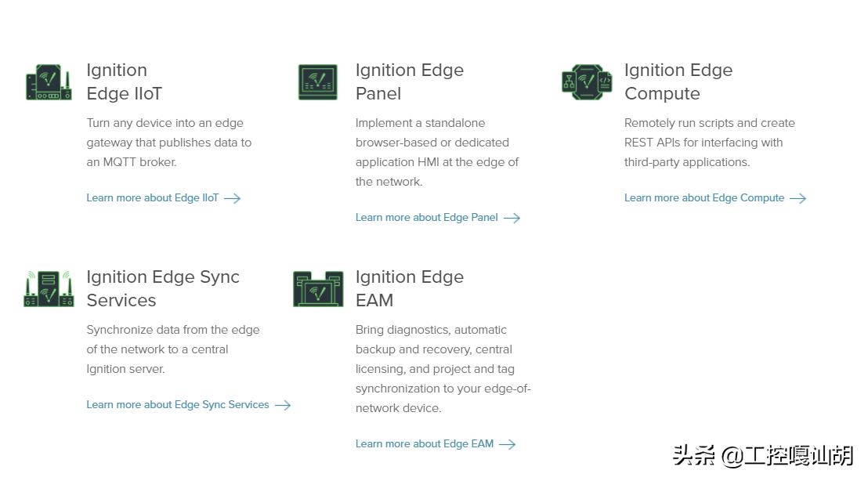Image resolution: width=868 pixels, height=481 pixels.
Task: Click arrow icon after Edge Panel link
Action: [512, 218]
